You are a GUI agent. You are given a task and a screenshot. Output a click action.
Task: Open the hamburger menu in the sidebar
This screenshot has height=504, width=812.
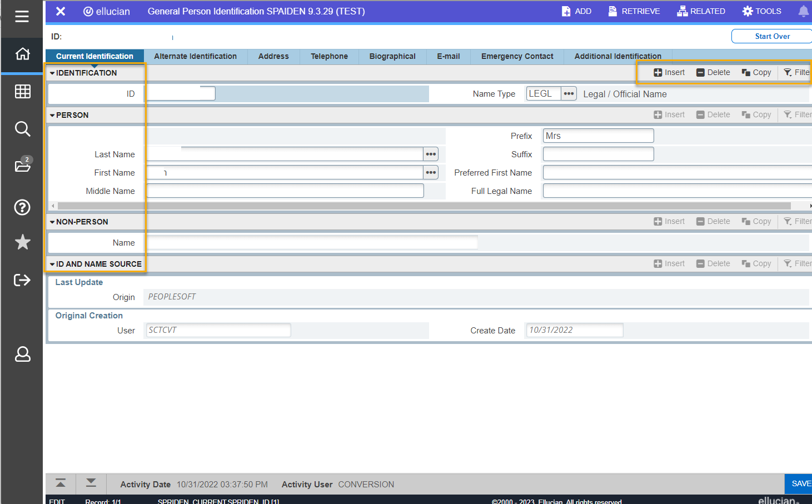[22, 17]
